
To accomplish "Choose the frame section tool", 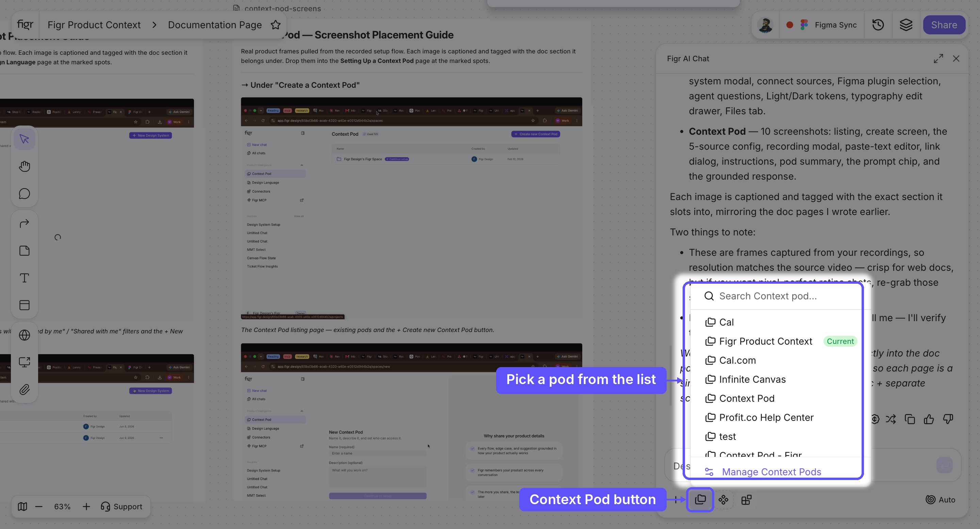I will tap(24, 305).
